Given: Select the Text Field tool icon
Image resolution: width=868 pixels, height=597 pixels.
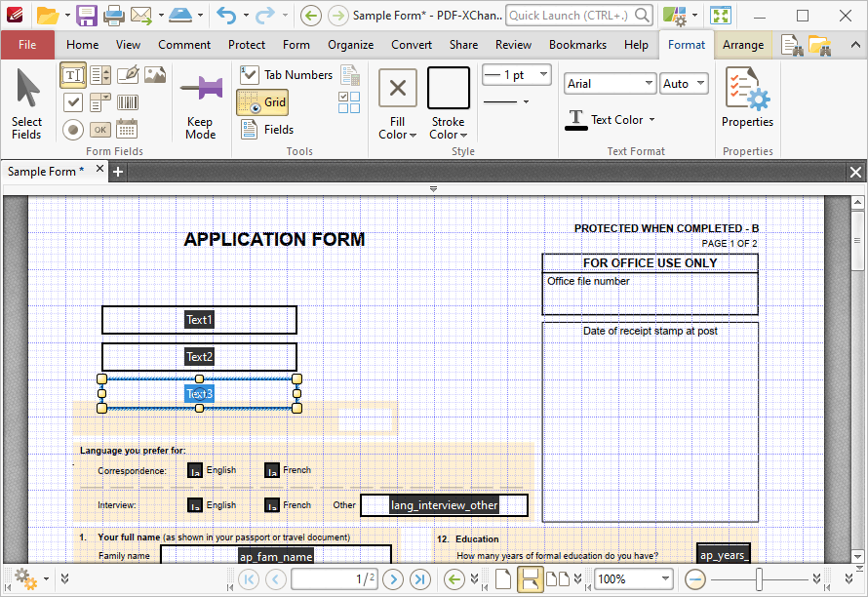Looking at the screenshot, I should point(73,75).
